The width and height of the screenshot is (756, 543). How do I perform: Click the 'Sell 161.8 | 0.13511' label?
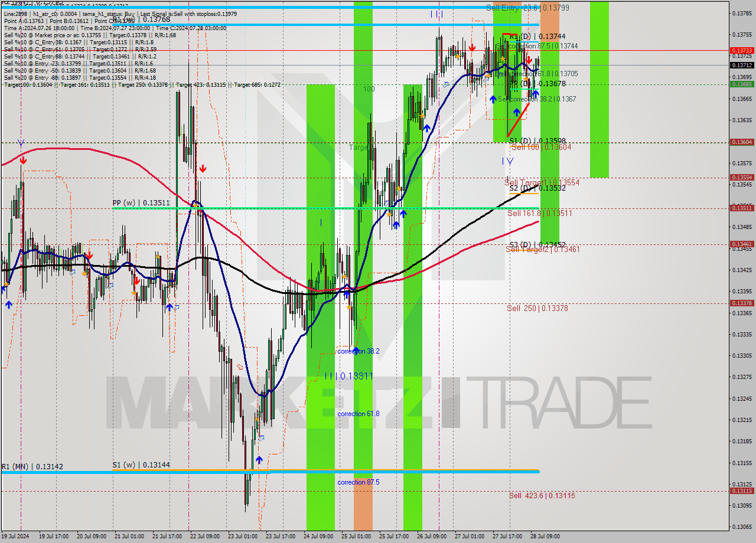click(x=539, y=214)
